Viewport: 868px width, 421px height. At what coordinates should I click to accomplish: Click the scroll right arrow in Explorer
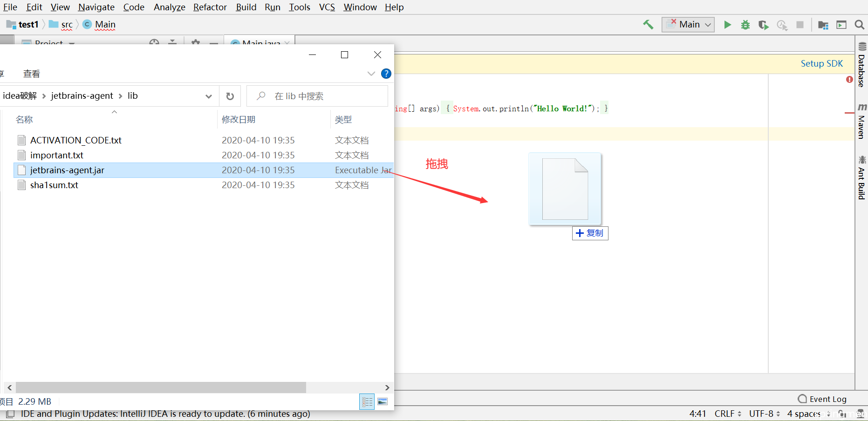387,387
